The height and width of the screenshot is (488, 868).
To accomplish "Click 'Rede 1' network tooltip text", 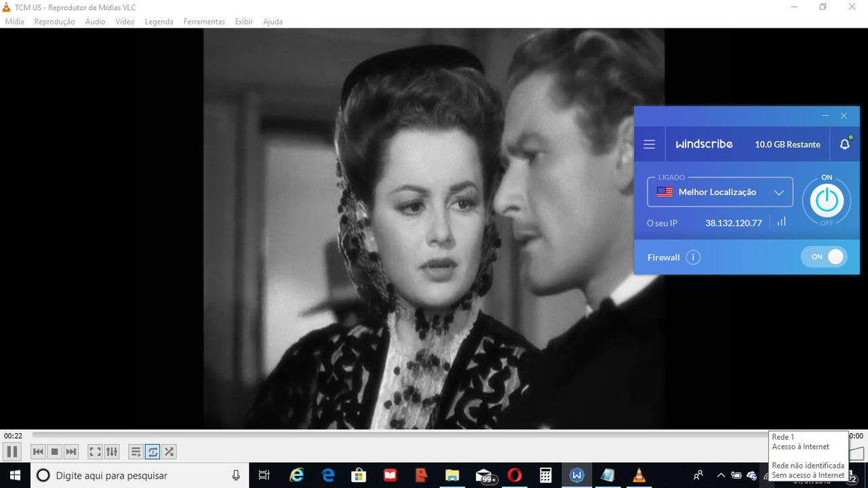I will [783, 437].
